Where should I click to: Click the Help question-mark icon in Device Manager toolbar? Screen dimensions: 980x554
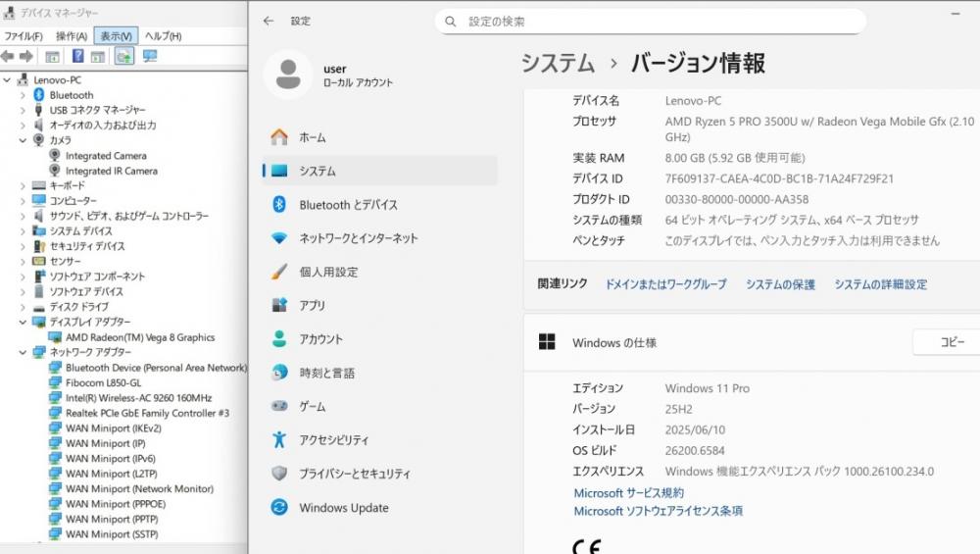pos(77,56)
